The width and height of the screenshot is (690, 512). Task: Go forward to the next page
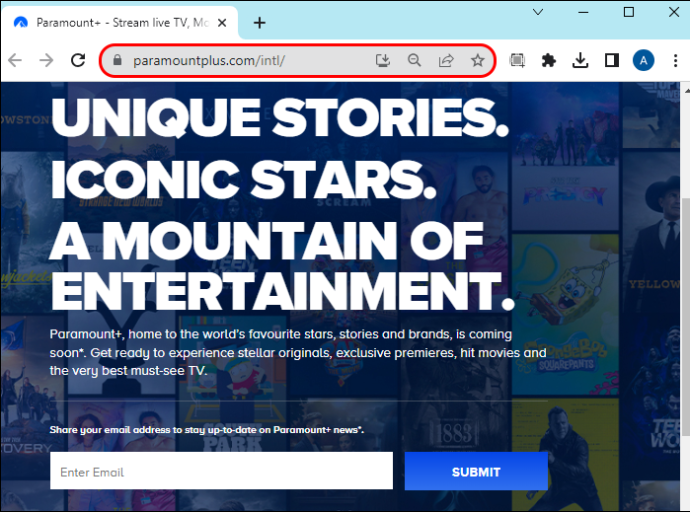pos(46,60)
